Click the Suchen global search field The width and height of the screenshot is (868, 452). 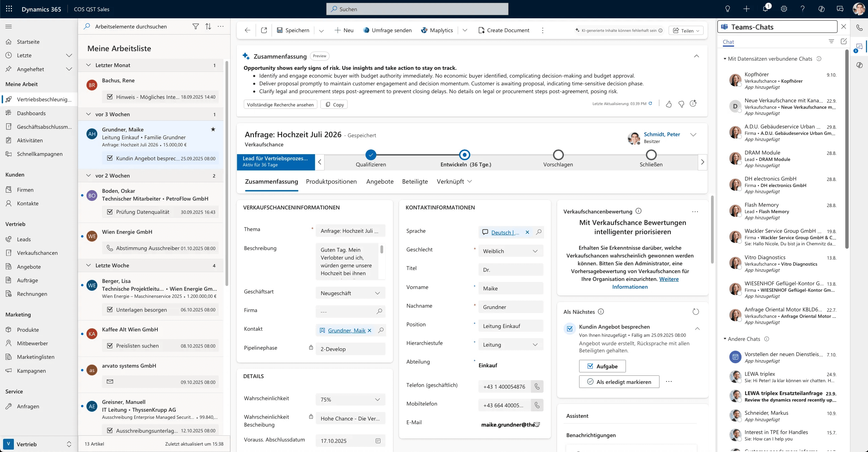click(417, 9)
